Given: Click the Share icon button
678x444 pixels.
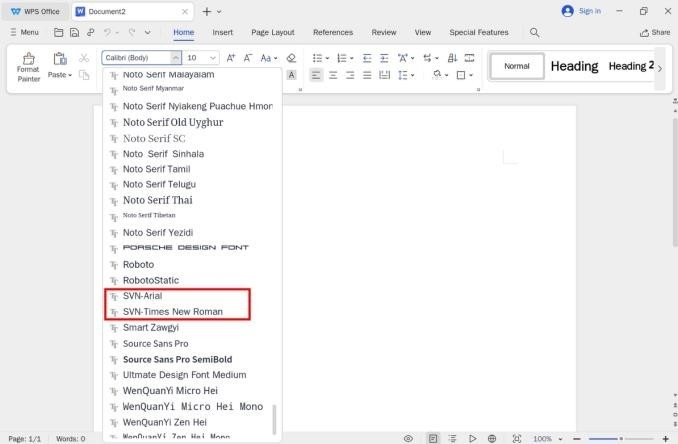Looking at the screenshot, I should 655,32.
